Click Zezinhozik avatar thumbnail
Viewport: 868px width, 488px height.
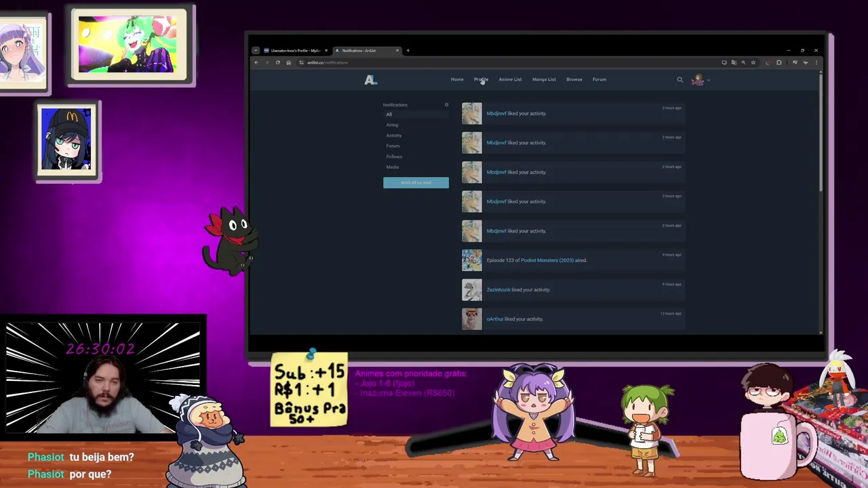(472, 289)
